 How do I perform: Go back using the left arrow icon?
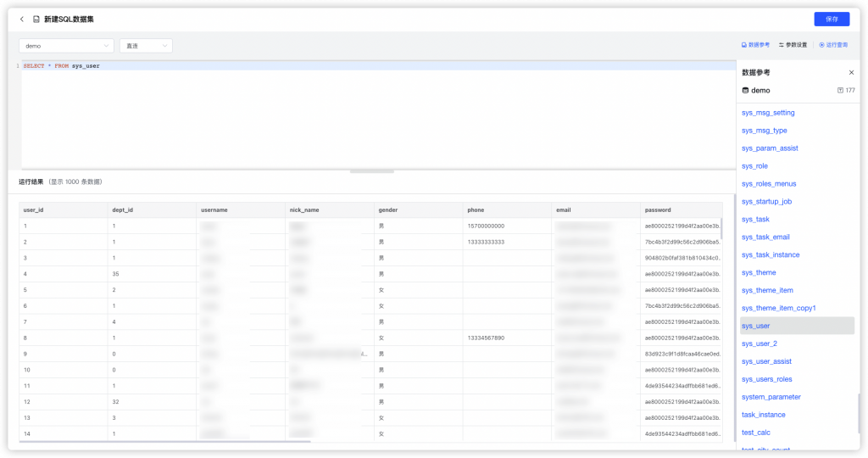(x=22, y=19)
